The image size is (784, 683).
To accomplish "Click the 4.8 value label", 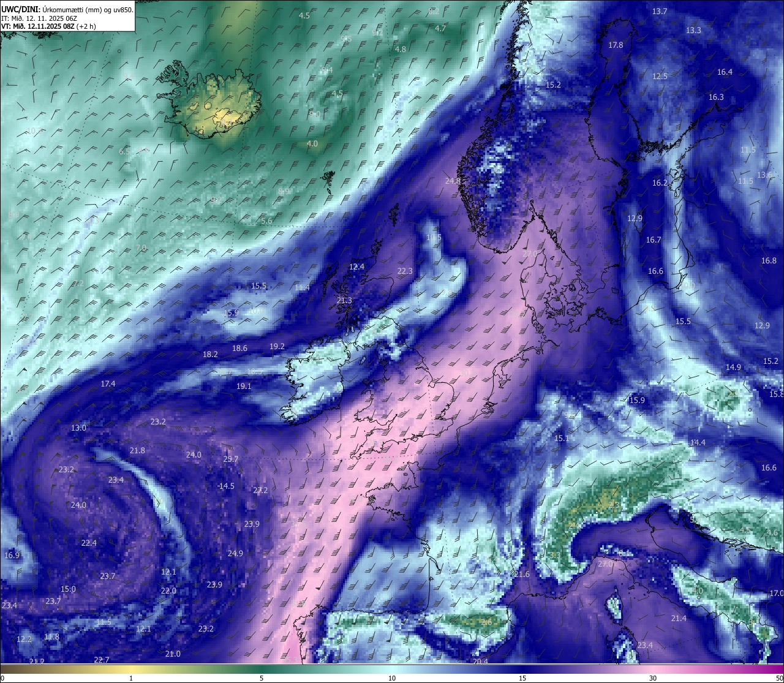I will pos(401,50).
